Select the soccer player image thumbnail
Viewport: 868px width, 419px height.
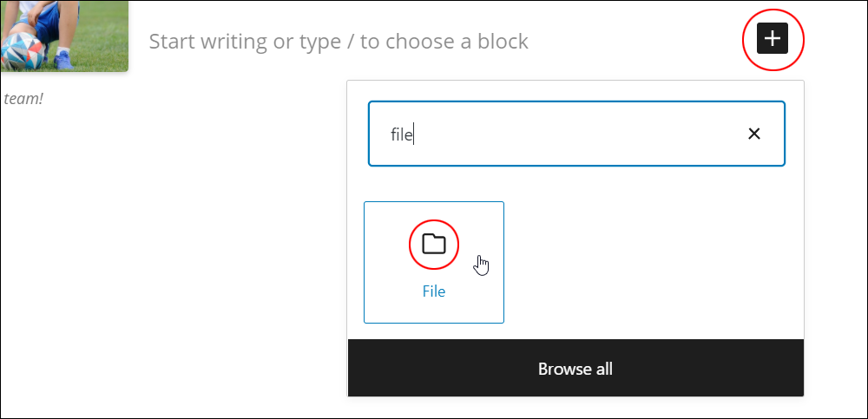point(63,36)
